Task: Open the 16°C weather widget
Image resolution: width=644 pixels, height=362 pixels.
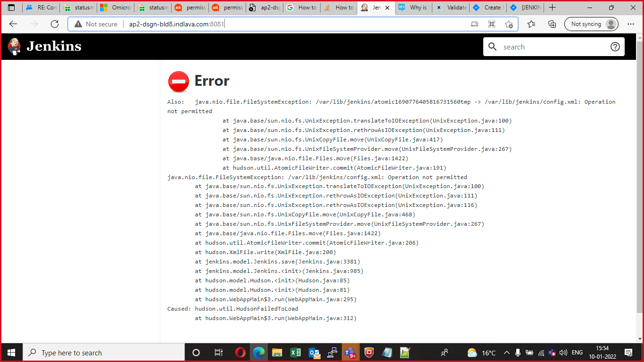Action: pos(481,353)
